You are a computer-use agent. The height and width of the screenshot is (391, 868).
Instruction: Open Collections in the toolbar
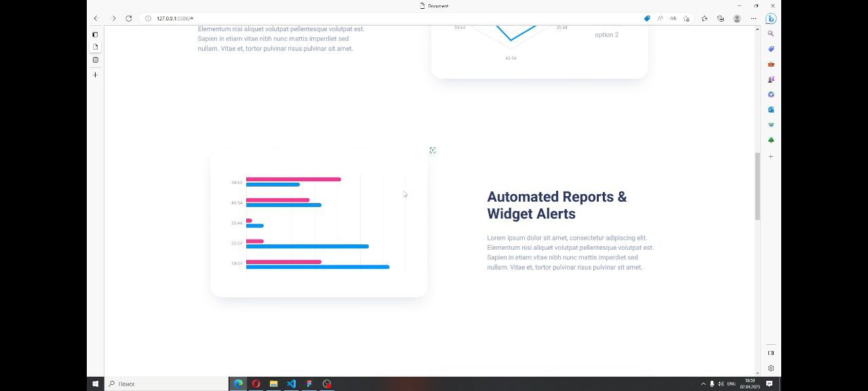point(720,18)
